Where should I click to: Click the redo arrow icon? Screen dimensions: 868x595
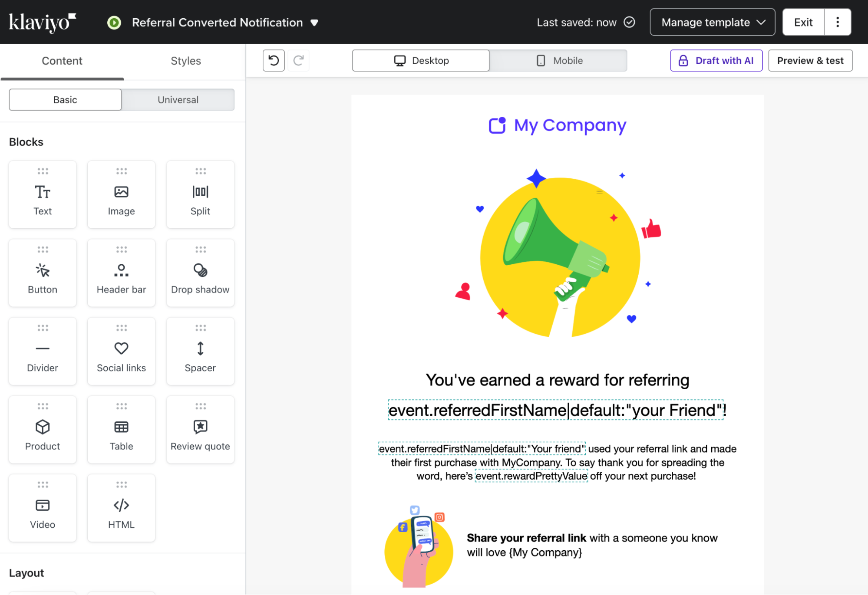pos(298,60)
